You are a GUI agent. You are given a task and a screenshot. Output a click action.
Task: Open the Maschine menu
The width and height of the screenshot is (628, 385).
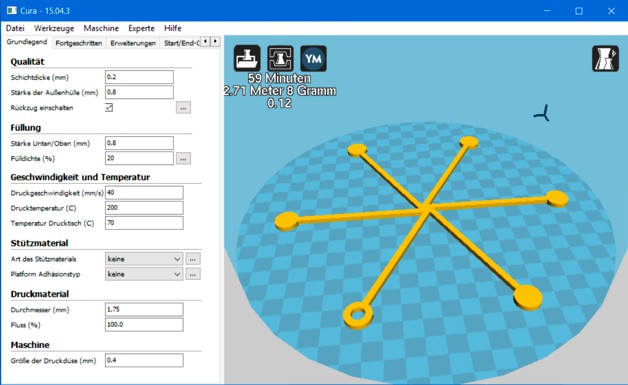[101, 28]
